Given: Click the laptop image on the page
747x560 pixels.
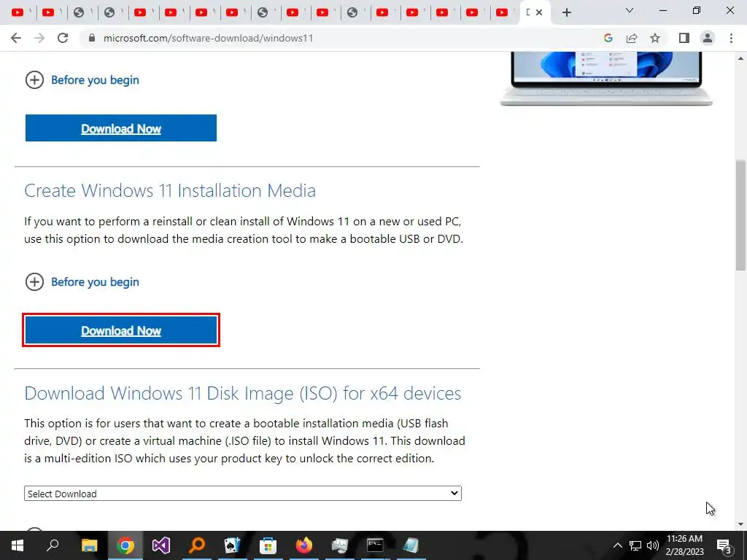Looking at the screenshot, I should [606, 79].
